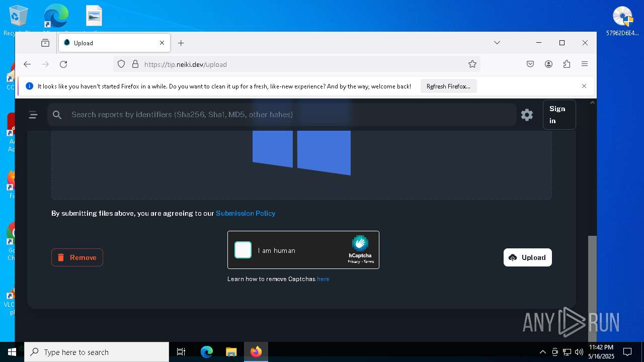The image size is (644, 362).
Task: Open the action center notifications
Action: pos(627,352)
